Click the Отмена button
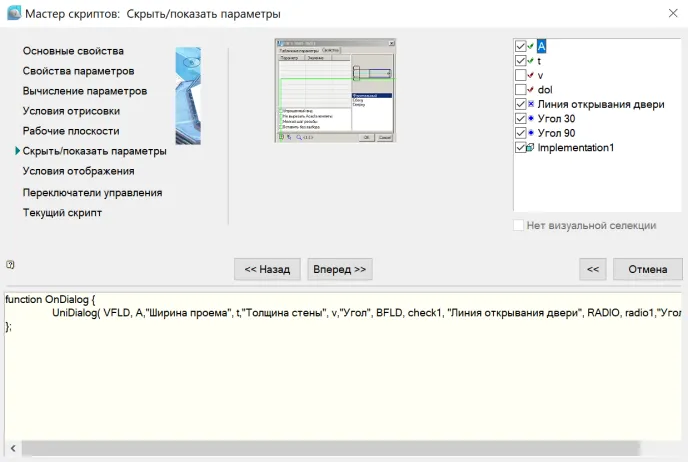The image size is (688, 462). click(647, 269)
